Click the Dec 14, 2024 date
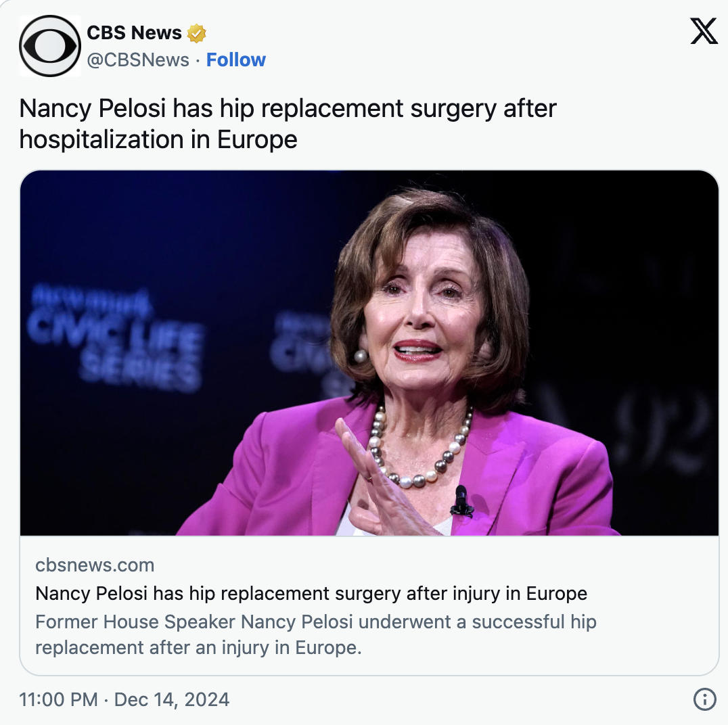 point(172,699)
